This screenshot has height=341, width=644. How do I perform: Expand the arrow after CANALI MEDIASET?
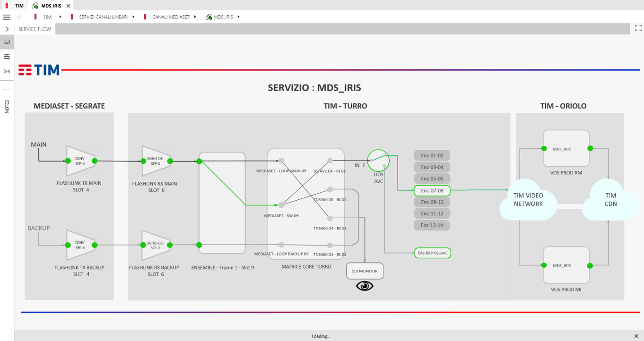195,17
